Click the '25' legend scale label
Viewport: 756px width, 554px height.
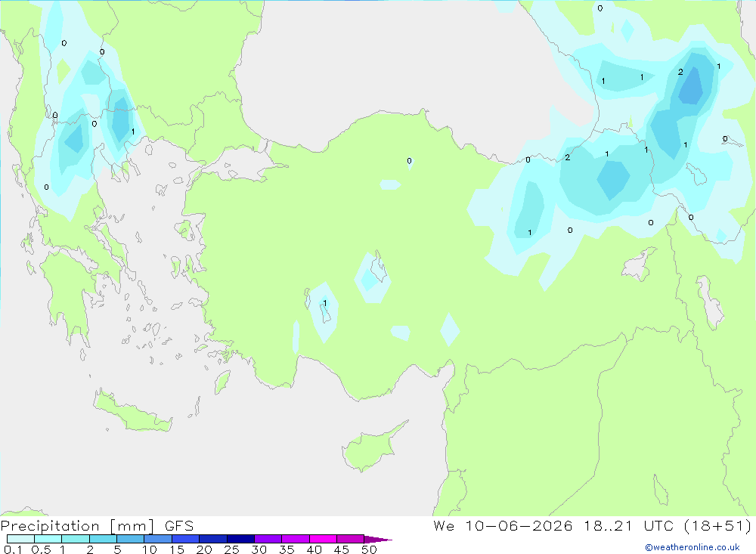[231, 549]
